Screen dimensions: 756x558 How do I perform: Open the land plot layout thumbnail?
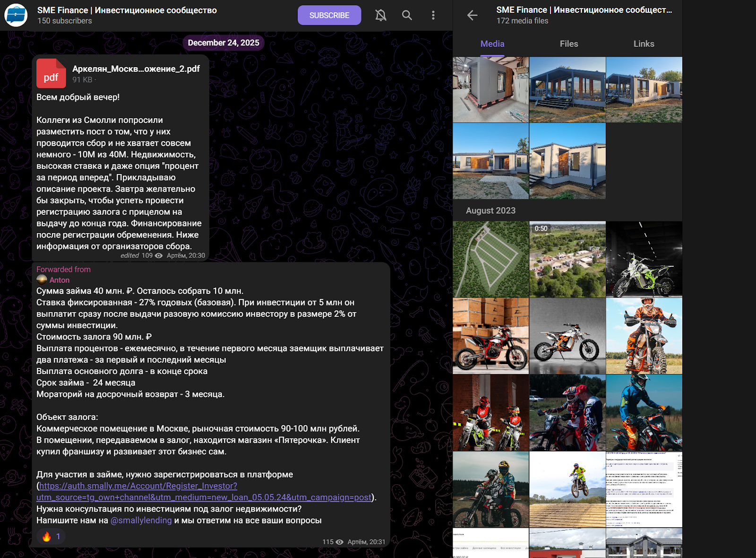pos(490,259)
